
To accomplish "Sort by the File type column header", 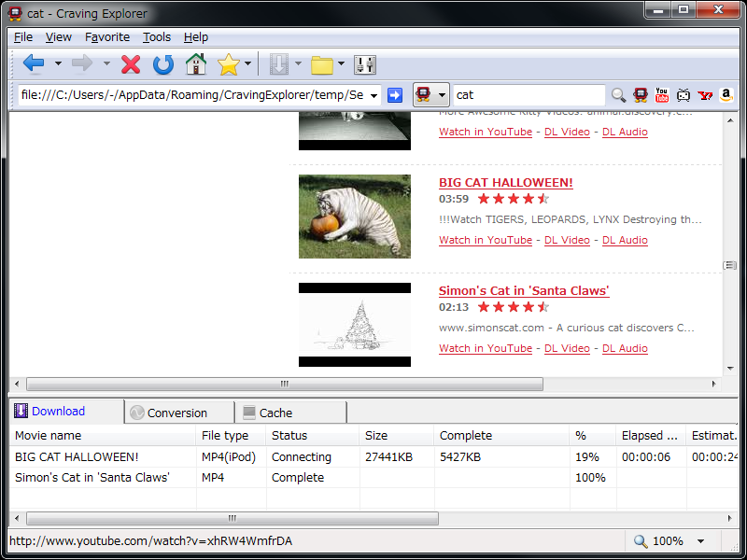I will point(231,435).
